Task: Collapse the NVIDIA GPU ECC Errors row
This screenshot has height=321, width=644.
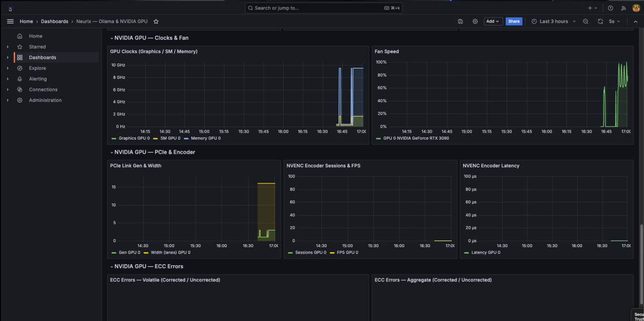Action: point(146,266)
